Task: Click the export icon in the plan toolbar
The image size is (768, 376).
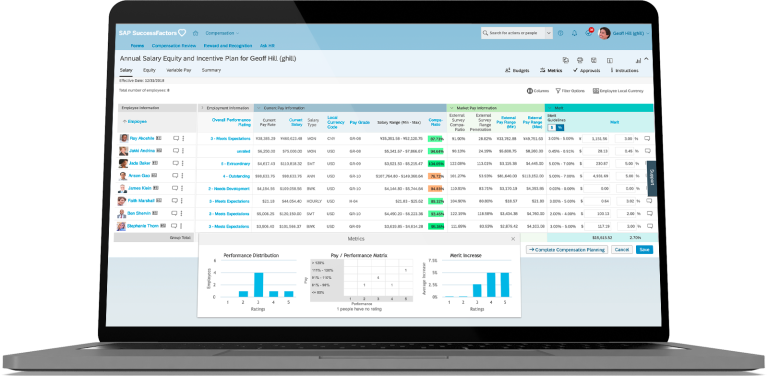Action: (566, 60)
